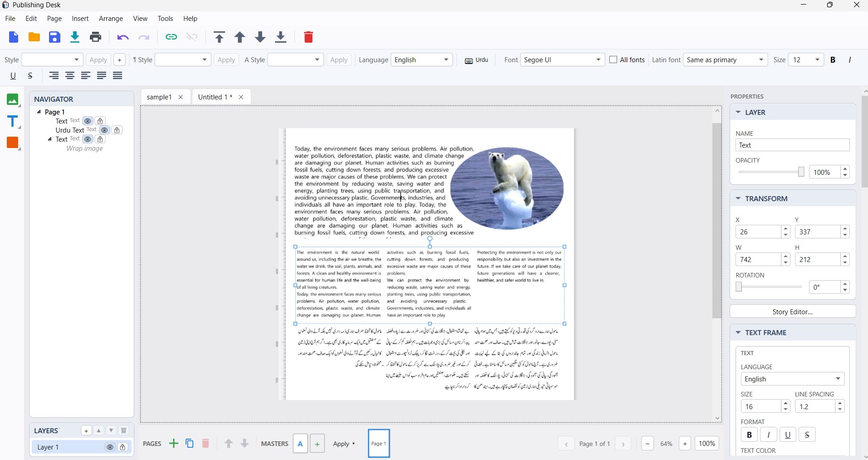
Task: Open the Arrange menu
Action: tap(111, 19)
